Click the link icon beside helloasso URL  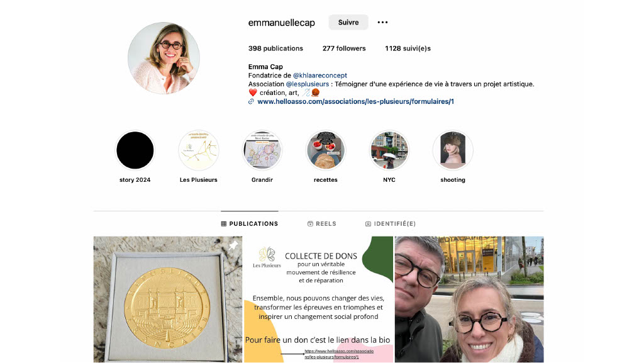coord(251,101)
